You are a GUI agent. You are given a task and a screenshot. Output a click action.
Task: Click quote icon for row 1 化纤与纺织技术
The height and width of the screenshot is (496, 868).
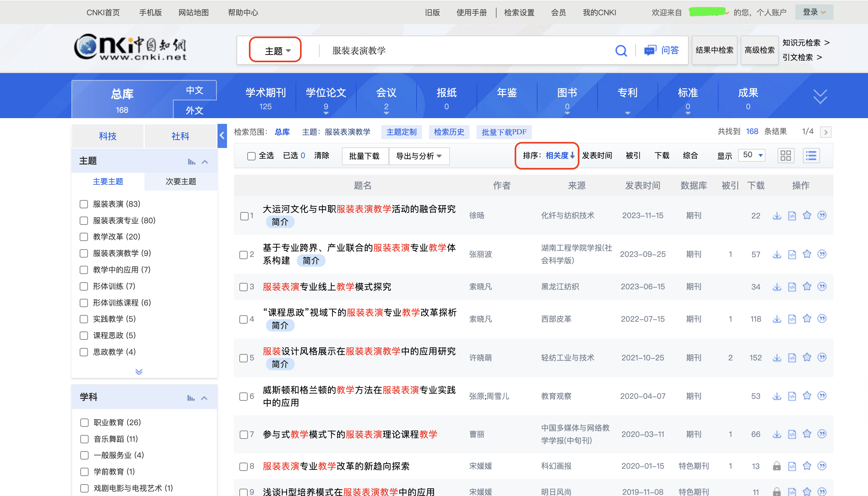click(x=822, y=216)
